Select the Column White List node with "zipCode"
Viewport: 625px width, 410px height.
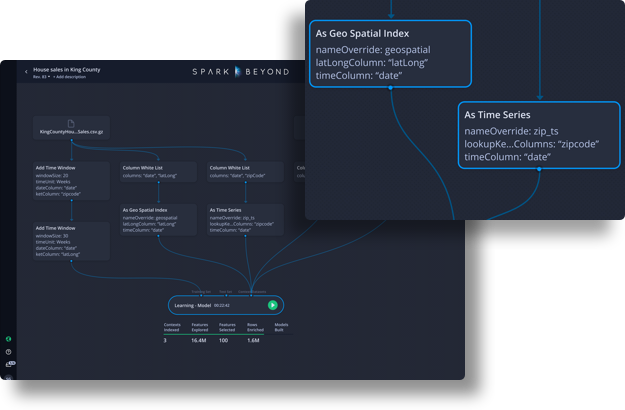coord(245,171)
